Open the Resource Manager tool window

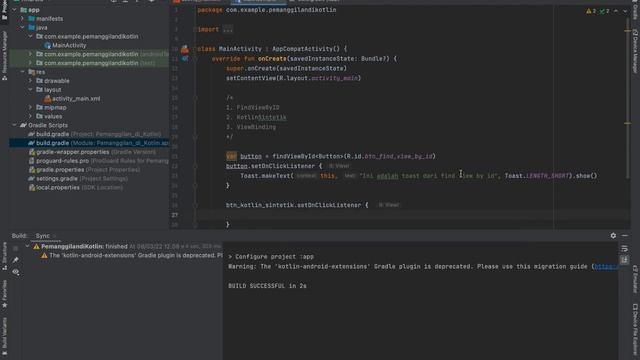[x=4, y=56]
